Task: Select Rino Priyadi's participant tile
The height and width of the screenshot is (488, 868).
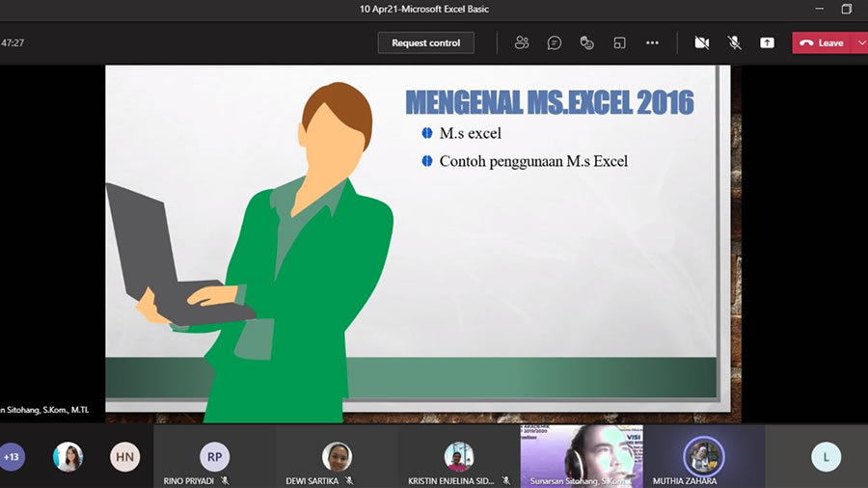Action: pyautogui.click(x=214, y=456)
